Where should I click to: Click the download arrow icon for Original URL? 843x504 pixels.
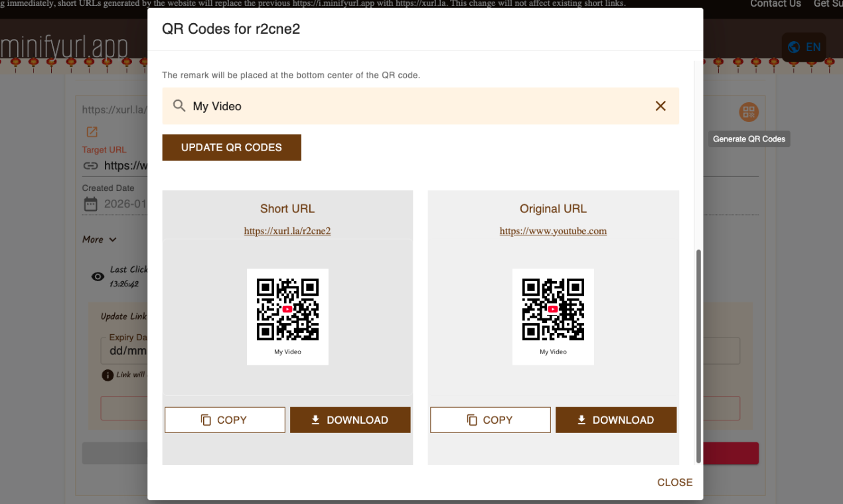point(581,419)
